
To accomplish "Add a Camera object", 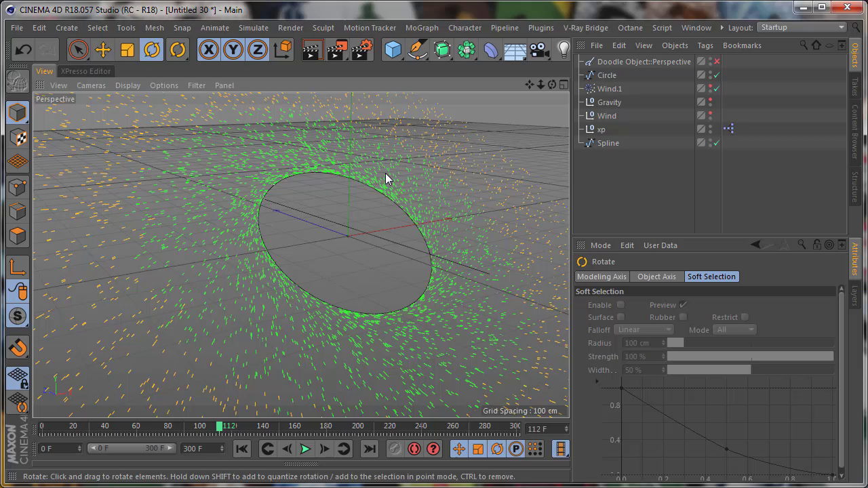I will 540,49.
